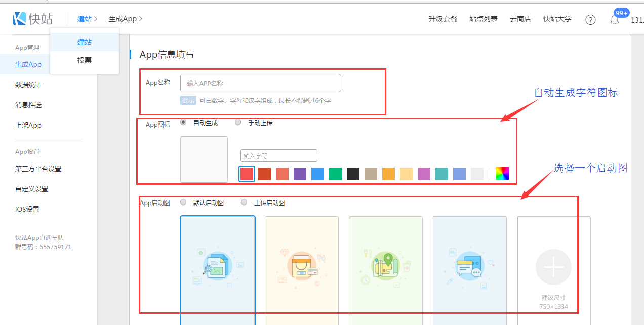Viewport: 644px width, 325px height.
Task: Select the 自动生成 icon radio button
Action: pos(183,123)
